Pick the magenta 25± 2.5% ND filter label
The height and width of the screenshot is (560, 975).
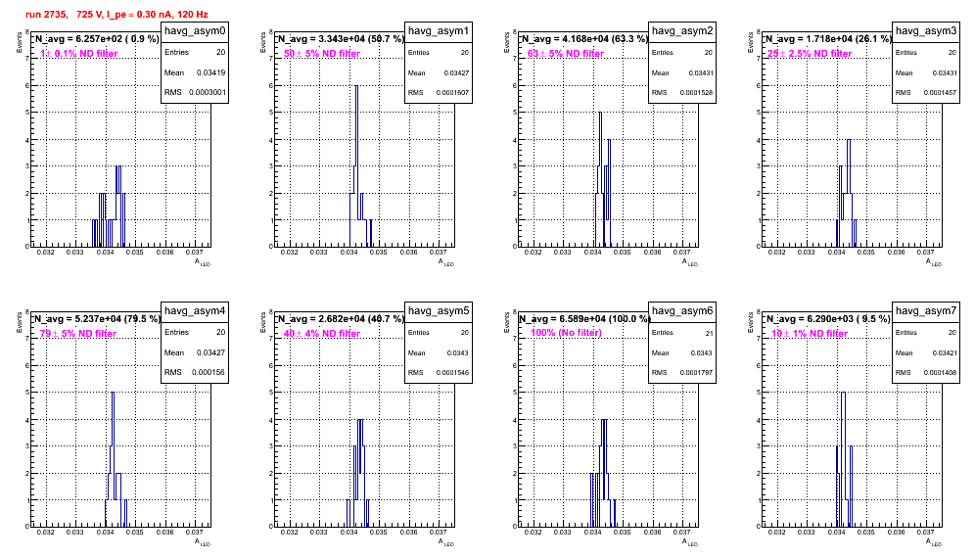point(809,54)
